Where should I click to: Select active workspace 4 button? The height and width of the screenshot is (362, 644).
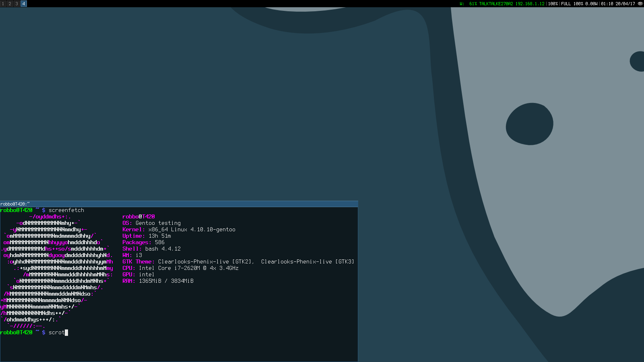click(24, 4)
